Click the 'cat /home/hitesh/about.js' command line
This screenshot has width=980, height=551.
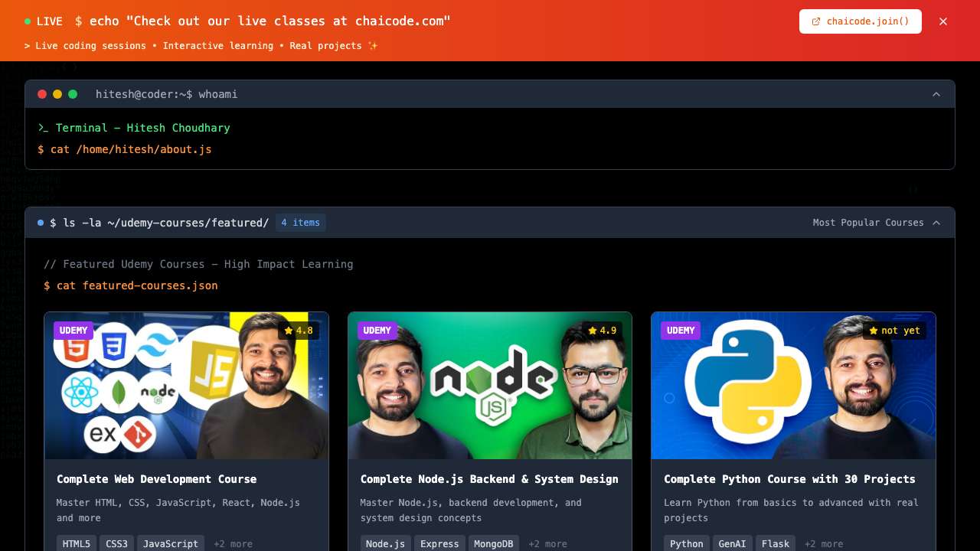click(125, 149)
